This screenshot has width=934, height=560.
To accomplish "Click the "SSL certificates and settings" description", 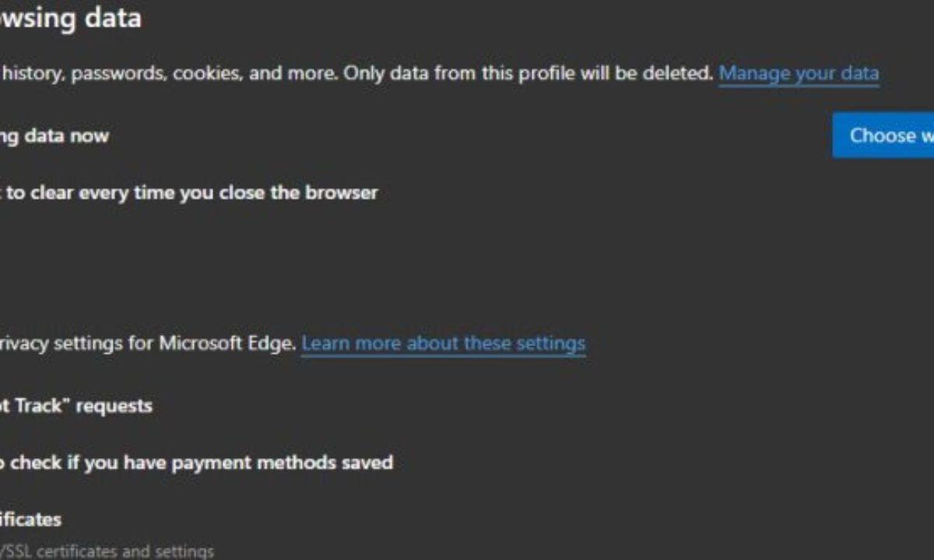I will pos(109,551).
